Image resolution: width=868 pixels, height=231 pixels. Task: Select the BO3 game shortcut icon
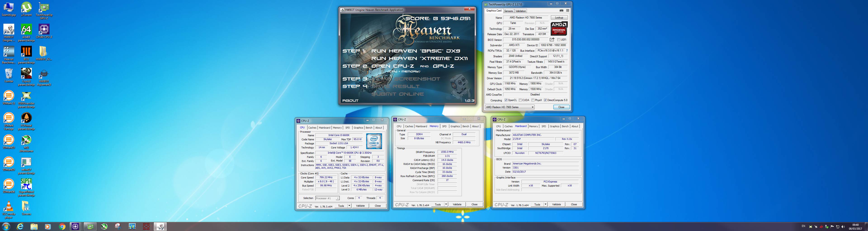point(26,55)
